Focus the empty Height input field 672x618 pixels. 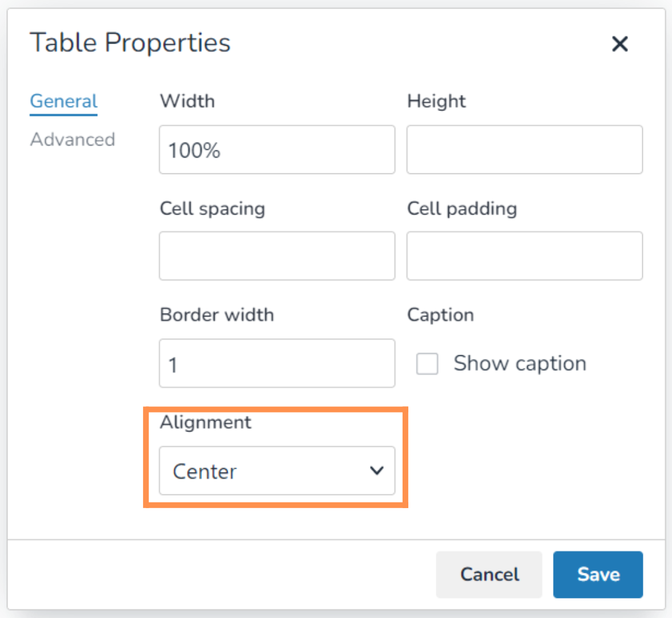pos(524,150)
